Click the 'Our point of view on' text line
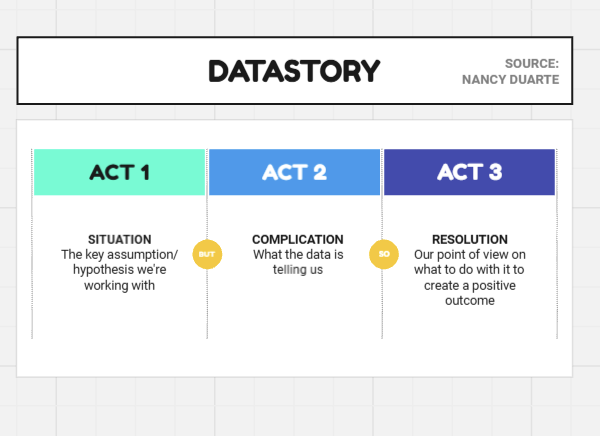This screenshot has height=436, width=600. pos(470,255)
